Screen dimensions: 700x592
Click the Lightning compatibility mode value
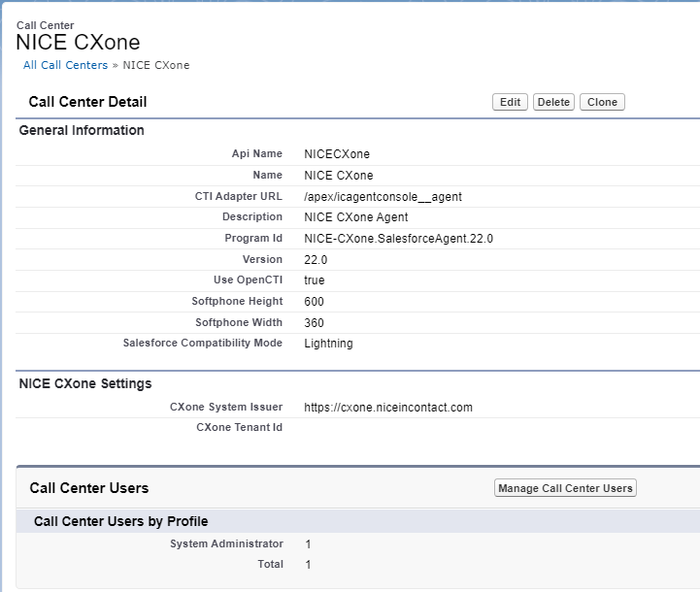pos(328,344)
